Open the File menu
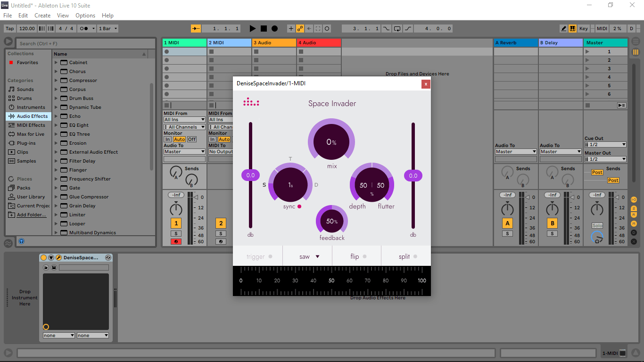This screenshot has width=644, height=362. 8,16
